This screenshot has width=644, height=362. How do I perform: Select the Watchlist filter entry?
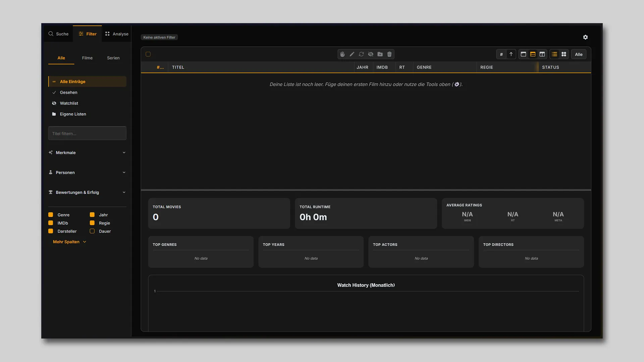pos(87,103)
